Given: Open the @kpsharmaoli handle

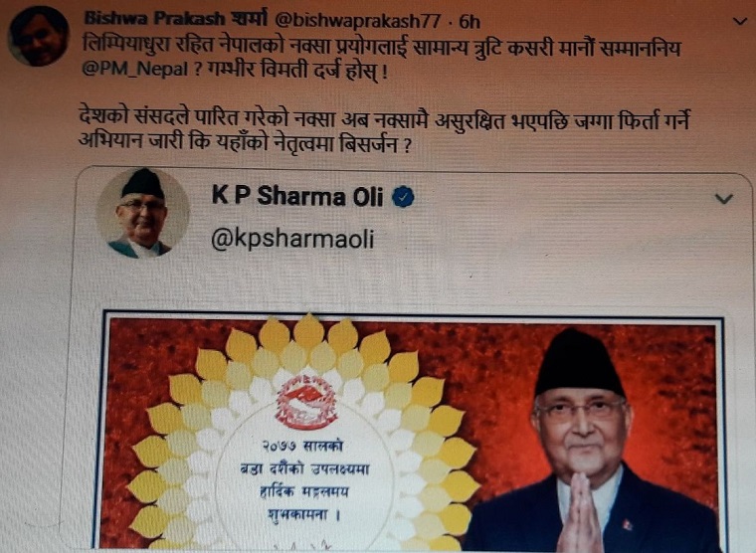Looking at the screenshot, I should [292, 238].
